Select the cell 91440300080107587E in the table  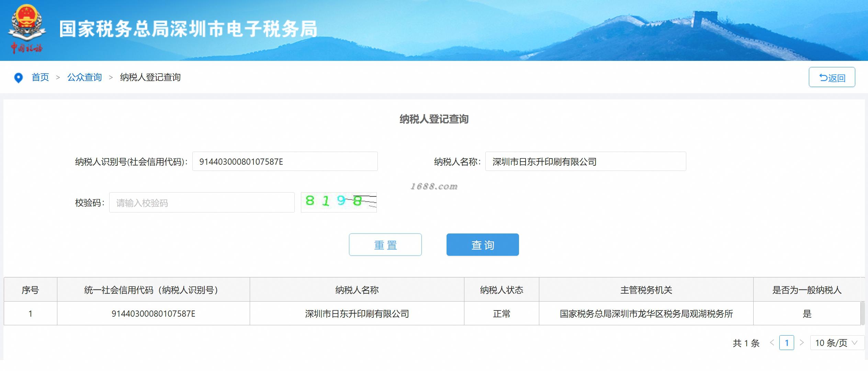tap(153, 314)
